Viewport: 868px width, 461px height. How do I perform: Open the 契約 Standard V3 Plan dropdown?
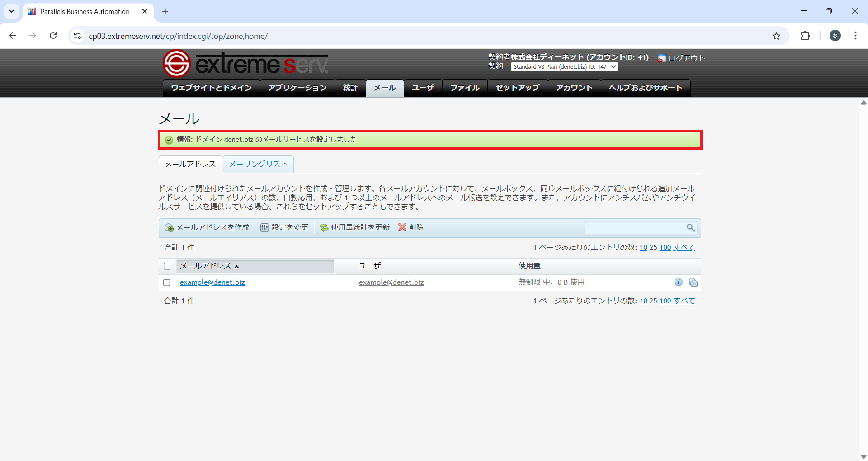564,66
